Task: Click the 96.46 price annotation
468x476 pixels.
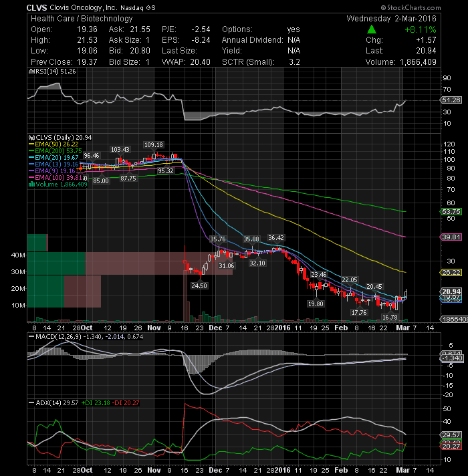Action: (x=92, y=155)
